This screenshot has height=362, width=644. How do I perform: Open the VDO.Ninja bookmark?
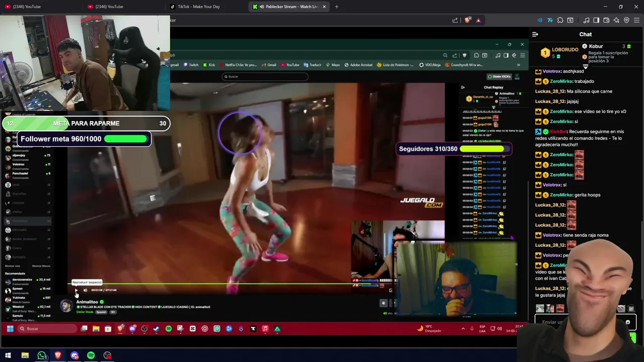pyautogui.click(x=430, y=65)
